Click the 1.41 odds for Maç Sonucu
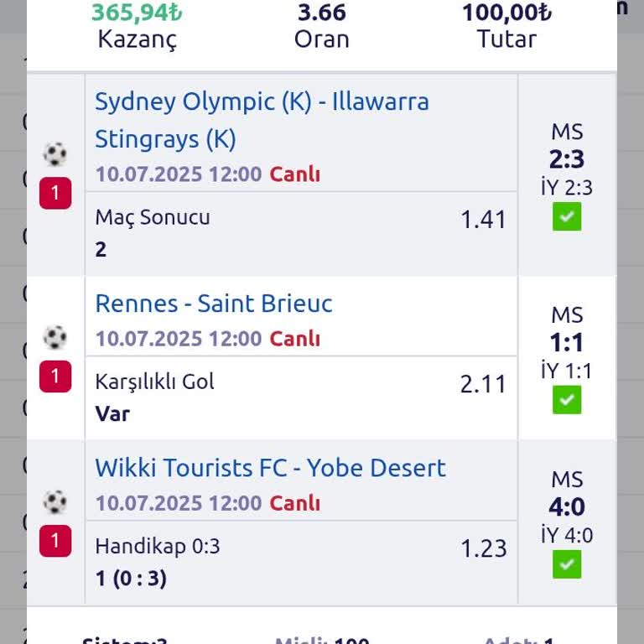 pyautogui.click(x=483, y=220)
